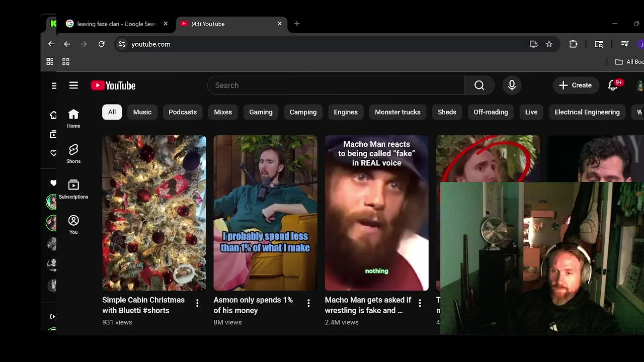
Task: Go to Home in YouTube sidebar
Action: (x=73, y=119)
